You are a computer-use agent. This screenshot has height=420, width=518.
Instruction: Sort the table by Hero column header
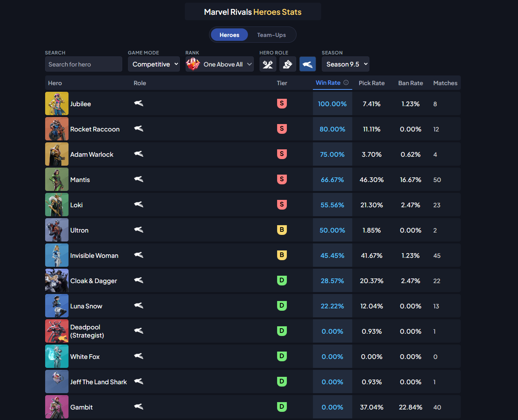(55, 83)
